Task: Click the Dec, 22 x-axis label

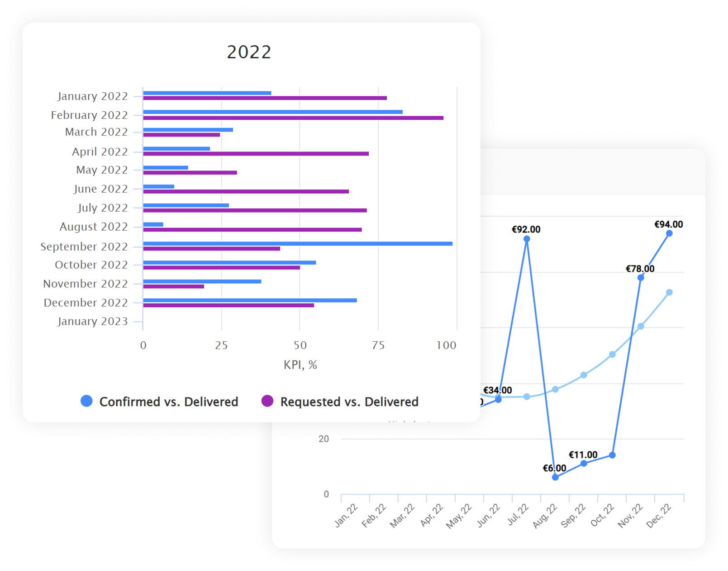Action: coord(659,516)
